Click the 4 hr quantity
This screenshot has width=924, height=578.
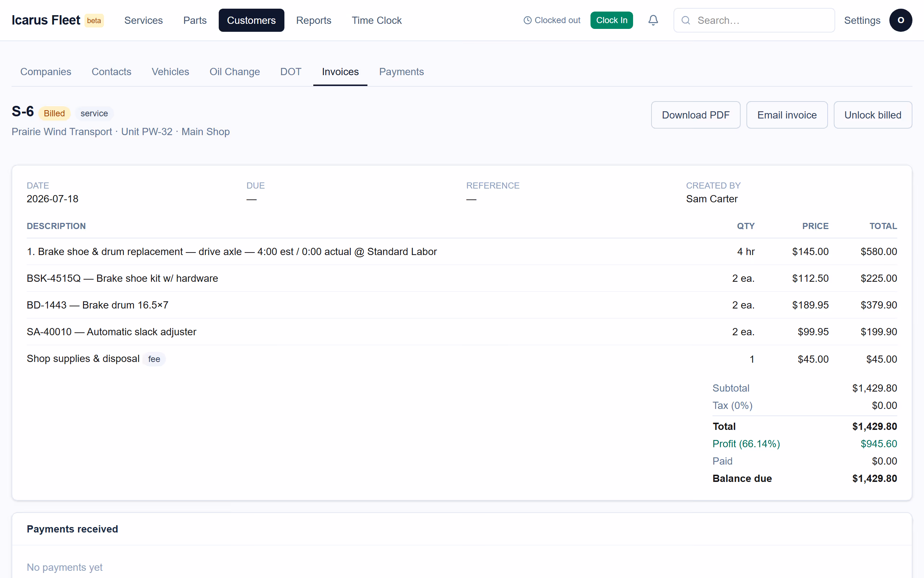coord(746,251)
